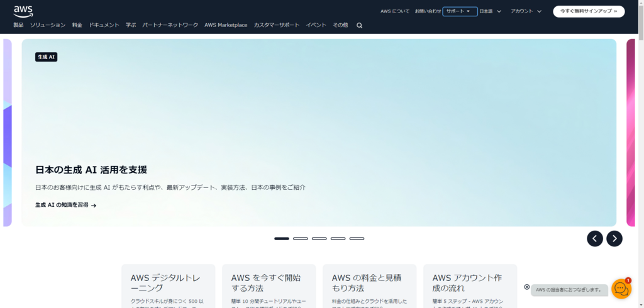Expand the サポート dropdown

[460, 11]
